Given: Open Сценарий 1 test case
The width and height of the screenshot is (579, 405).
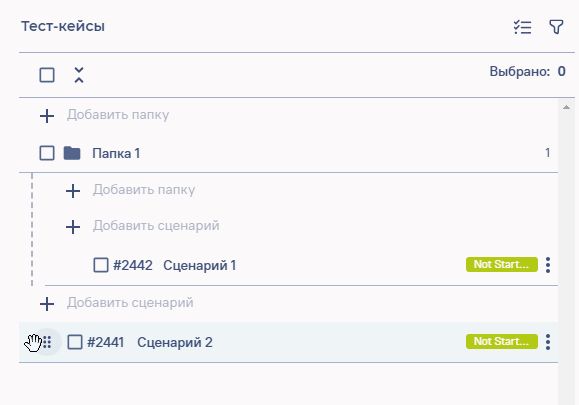Looking at the screenshot, I should 199,265.
